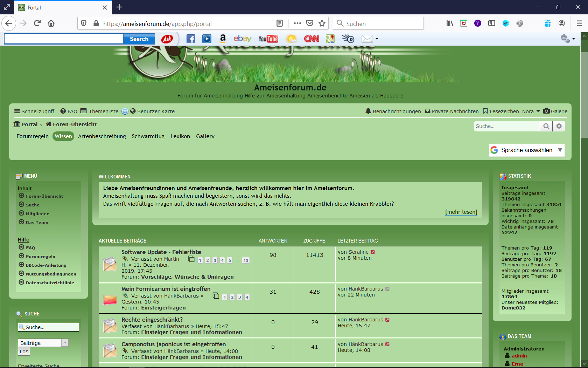
Task: Click the mehr lesen link
Action: point(461,212)
